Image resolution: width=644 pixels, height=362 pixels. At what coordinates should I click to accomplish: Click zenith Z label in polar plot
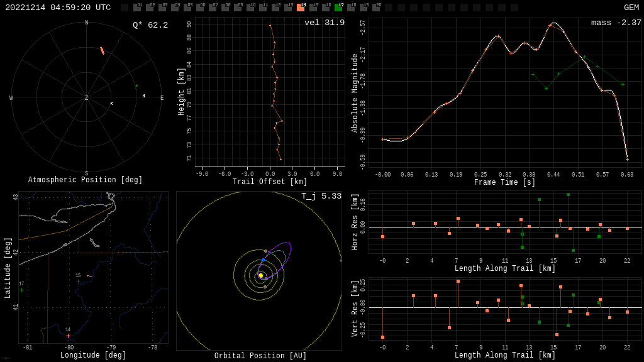[86, 97]
